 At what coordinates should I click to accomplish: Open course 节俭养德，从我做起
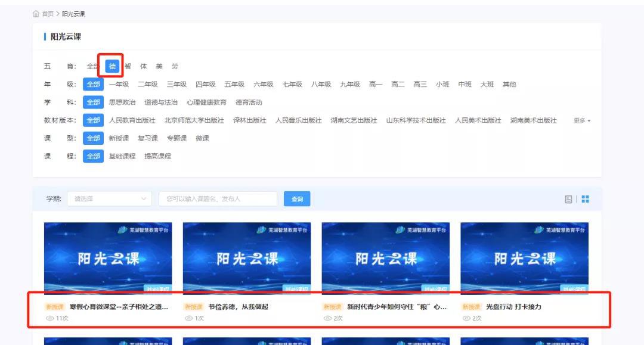click(x=238, y=307)
